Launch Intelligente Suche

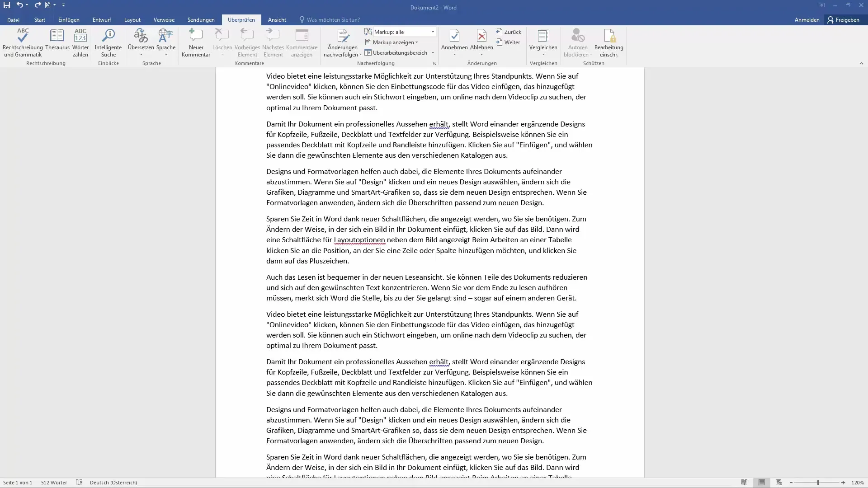point(108,42)
